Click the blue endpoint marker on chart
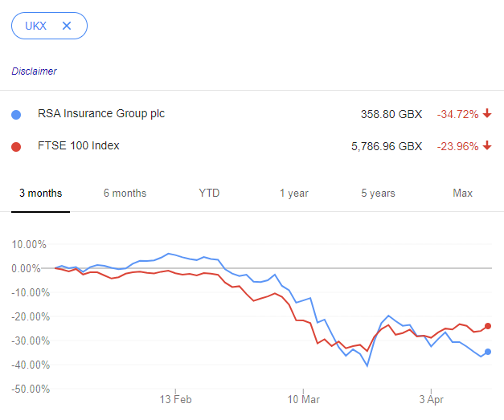This screenshot has width=504, height=420. click(x=488, y=352)
